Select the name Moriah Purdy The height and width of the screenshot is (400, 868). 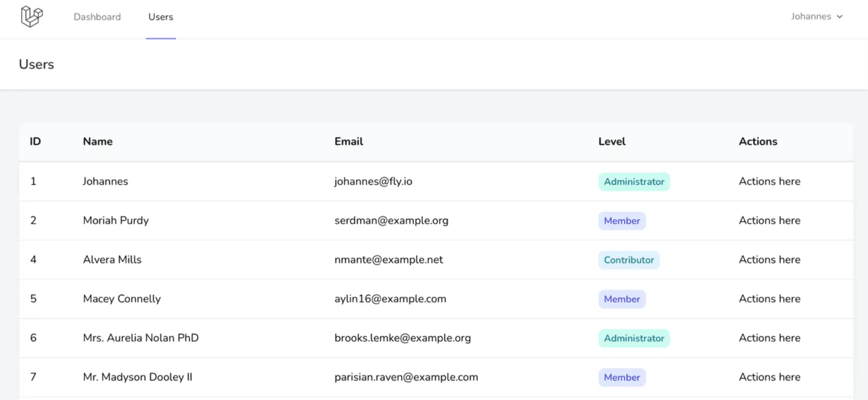click(115, 221)
